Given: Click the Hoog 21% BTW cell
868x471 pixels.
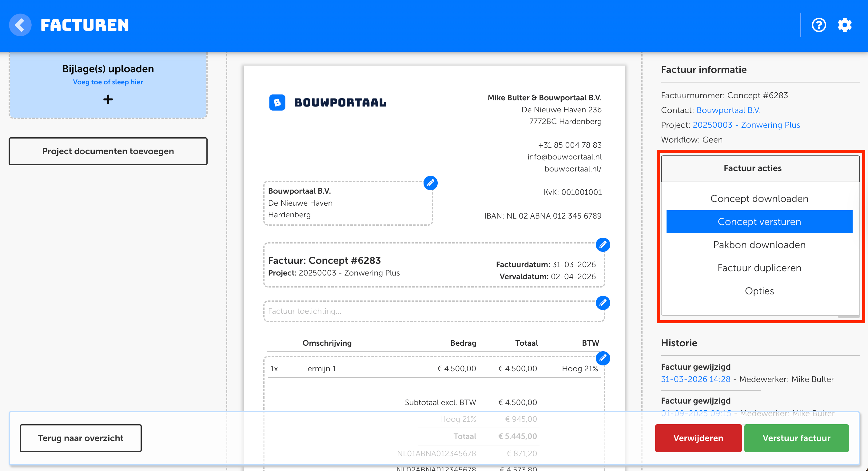Looking at the screenshot, I should (580, 369).
